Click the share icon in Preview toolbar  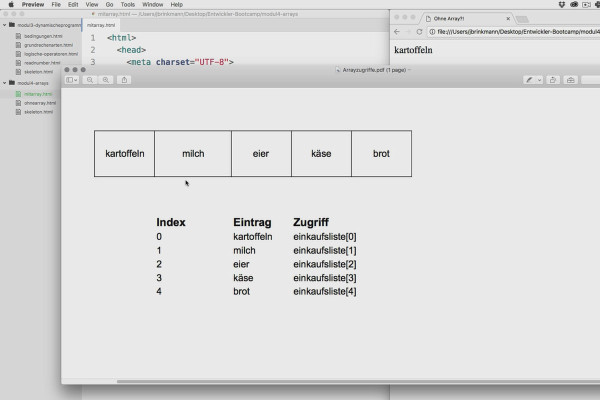[x=124, y=80]
